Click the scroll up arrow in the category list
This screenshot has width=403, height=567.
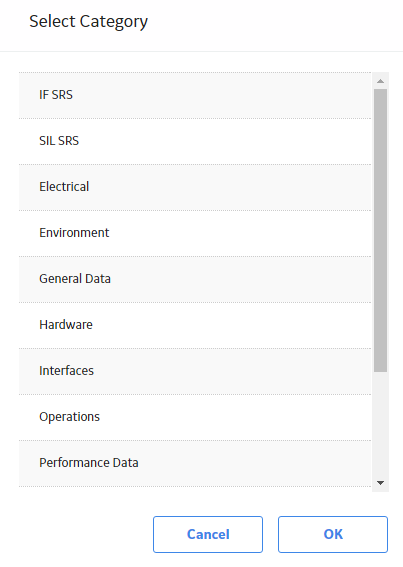(380, 81)
